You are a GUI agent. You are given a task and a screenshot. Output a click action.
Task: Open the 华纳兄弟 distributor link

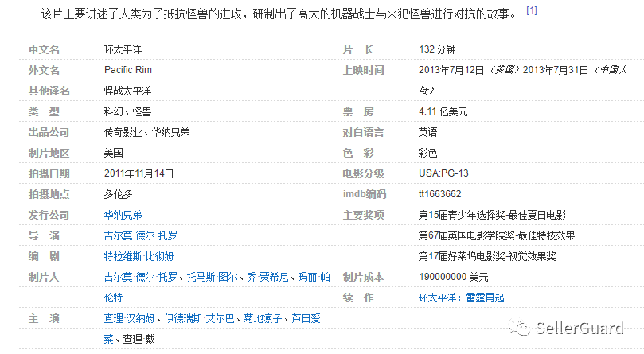tap(123, 215)
